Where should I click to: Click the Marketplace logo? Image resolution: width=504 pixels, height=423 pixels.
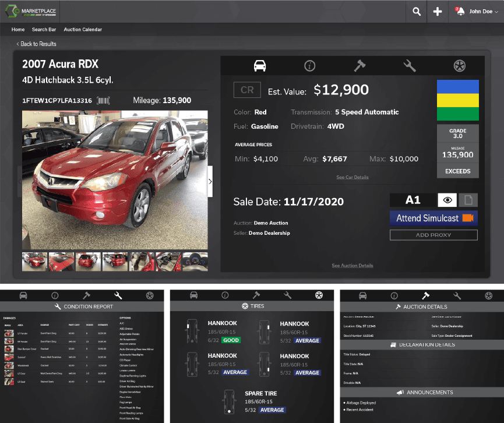30,11
